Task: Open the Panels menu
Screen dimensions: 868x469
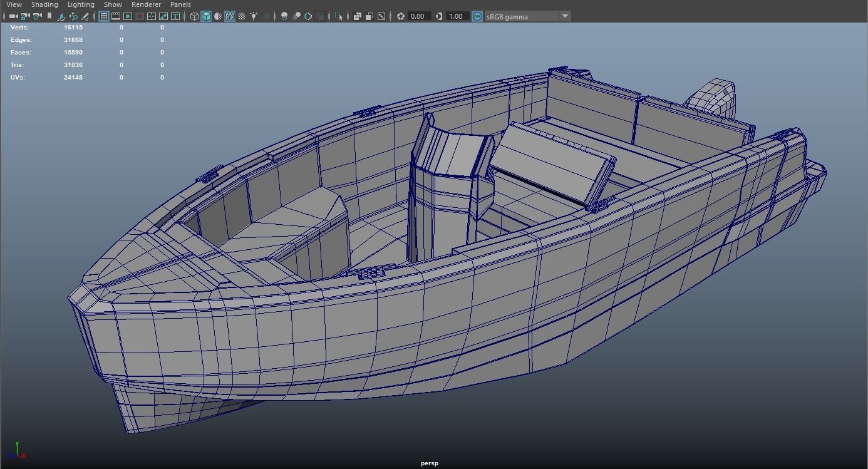Action: (x=180, y=4)
